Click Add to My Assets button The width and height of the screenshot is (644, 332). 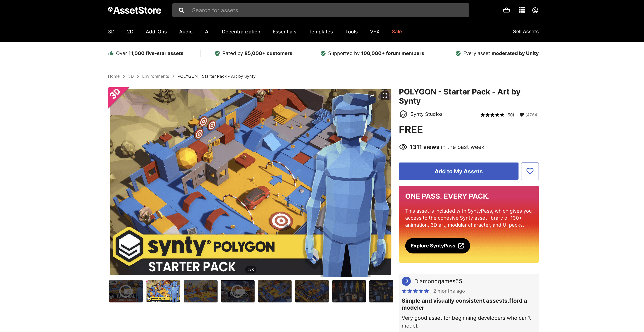click(459, 171)
